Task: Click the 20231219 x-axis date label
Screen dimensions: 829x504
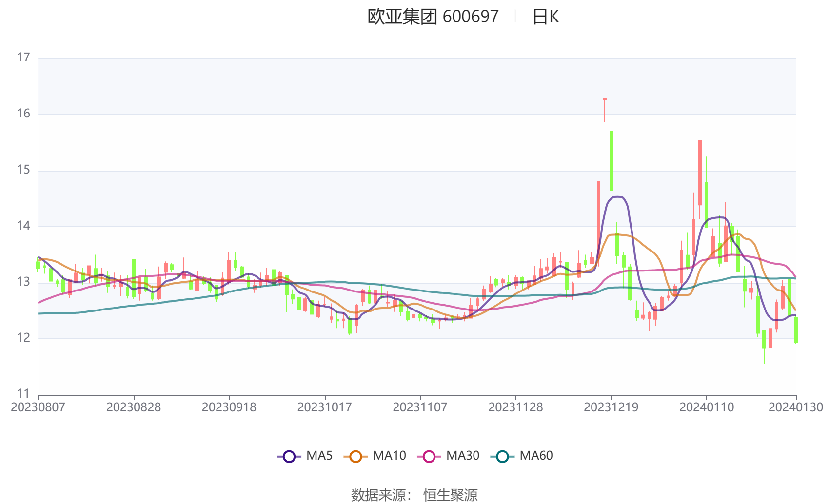Action: [611, 407]
